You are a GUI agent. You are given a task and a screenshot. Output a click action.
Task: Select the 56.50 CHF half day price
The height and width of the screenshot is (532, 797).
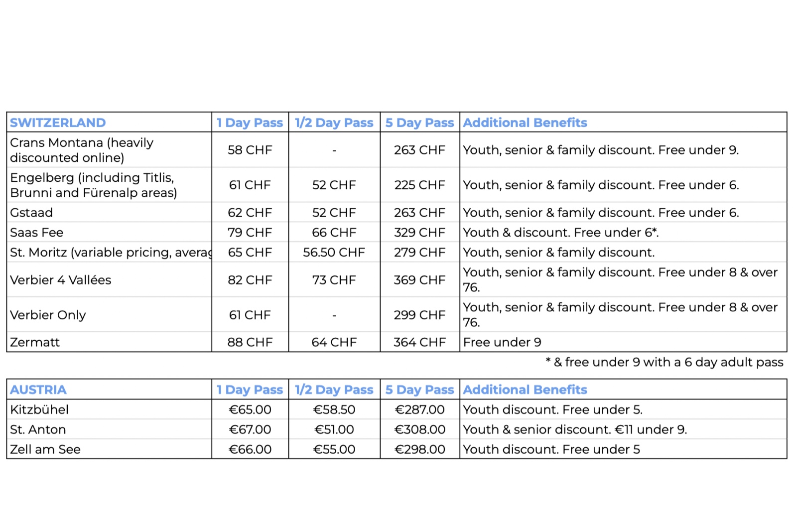coord(334,253)
